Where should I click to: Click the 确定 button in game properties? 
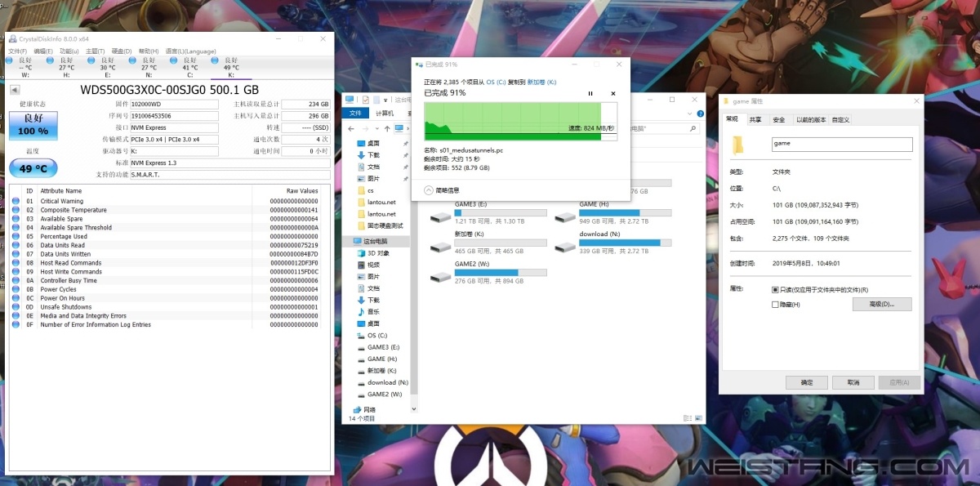[x=807, y=382]
